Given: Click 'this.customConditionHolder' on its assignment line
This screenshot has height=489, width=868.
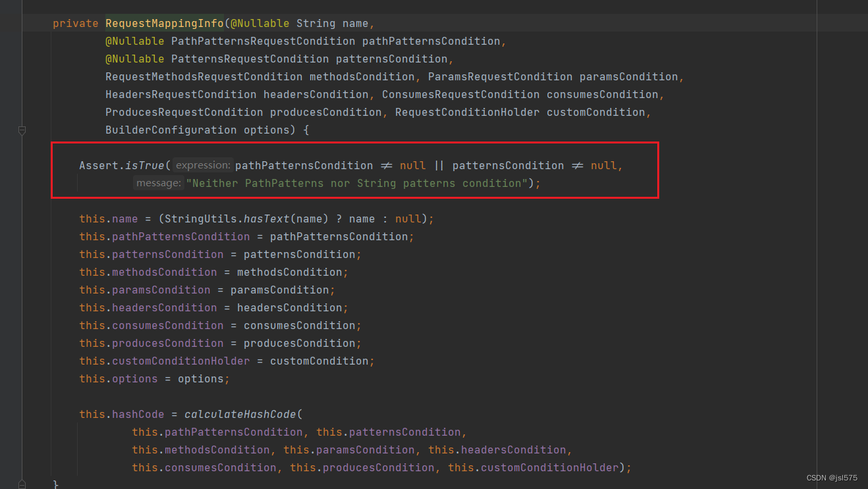Looking at the screenshot, I should (x=165, y=361).
